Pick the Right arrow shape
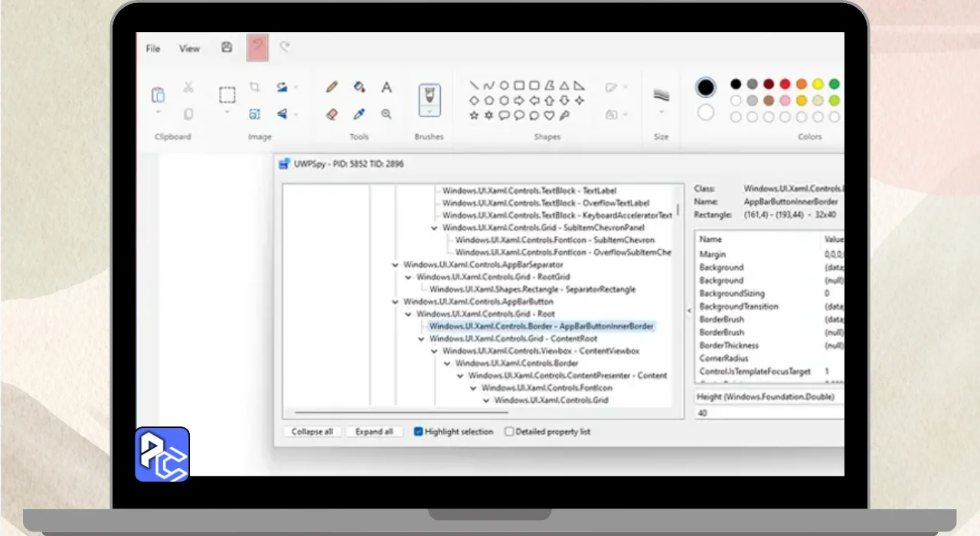Screen dimensions: 980x536 click(519, 100)
